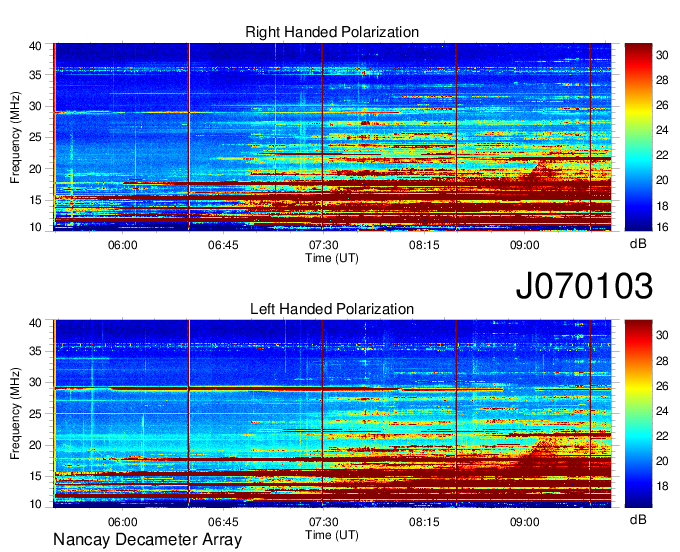Click the 28 dB value on Left Handed colorbar
The width and height of the screenshot is (680, 552).
[662, 361]
